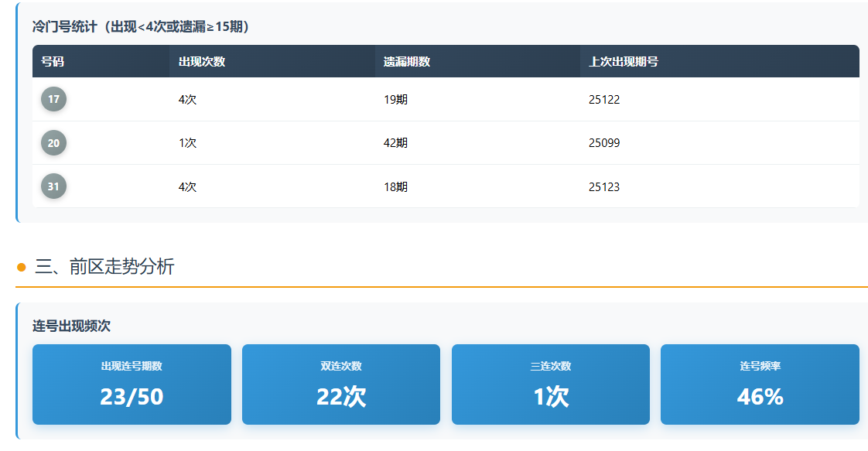Click the number 31 ball badge
Screen dimensions: 868x451
click(53, 186)
